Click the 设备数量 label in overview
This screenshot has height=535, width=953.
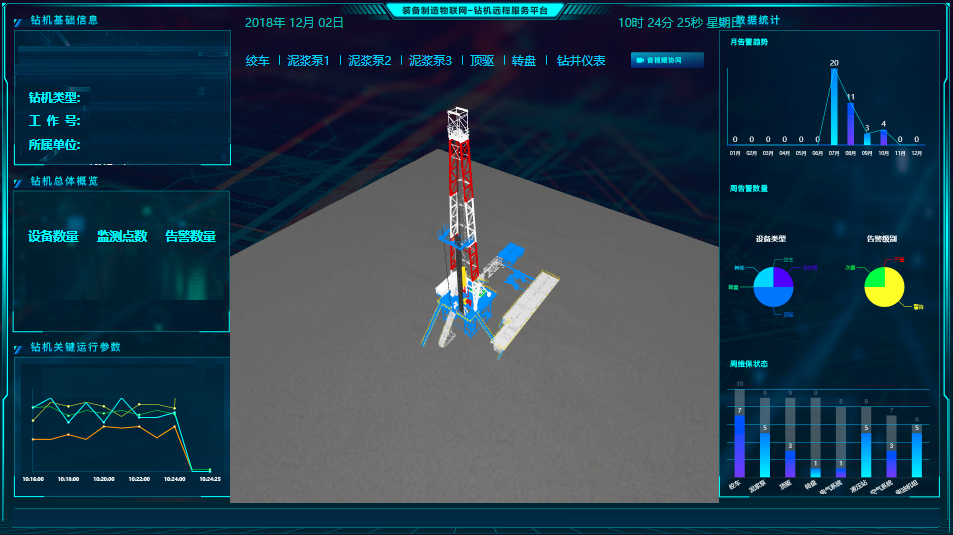tap(53, 237)
